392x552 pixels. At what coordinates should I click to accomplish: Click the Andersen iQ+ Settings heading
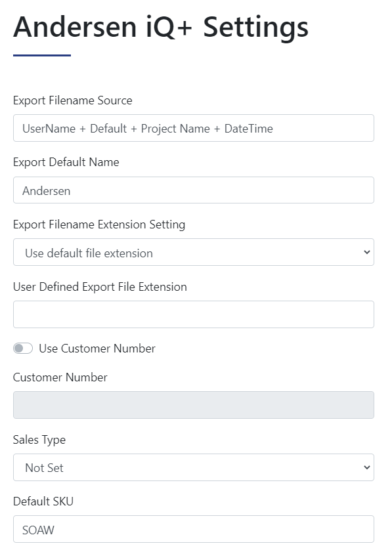click(161, 28)
